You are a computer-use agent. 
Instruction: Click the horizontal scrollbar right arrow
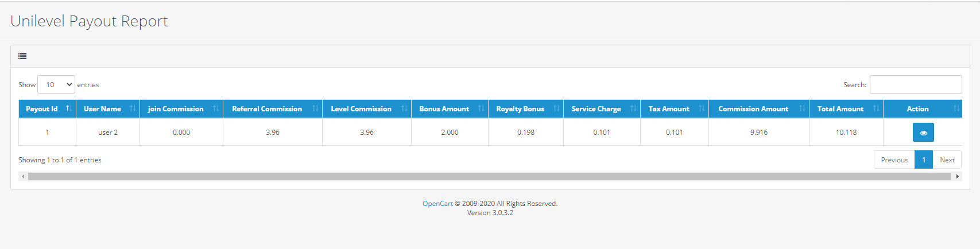point(957,177)
